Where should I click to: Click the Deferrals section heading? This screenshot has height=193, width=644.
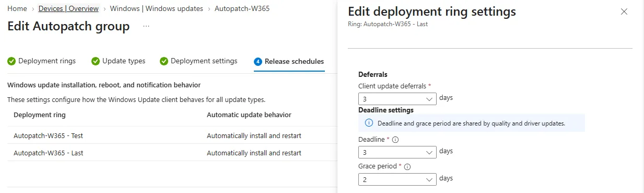point(373,75)
